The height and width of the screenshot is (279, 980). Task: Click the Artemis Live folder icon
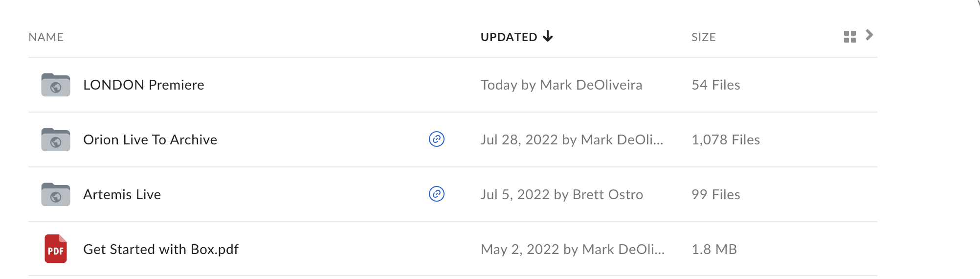[56, 194]
